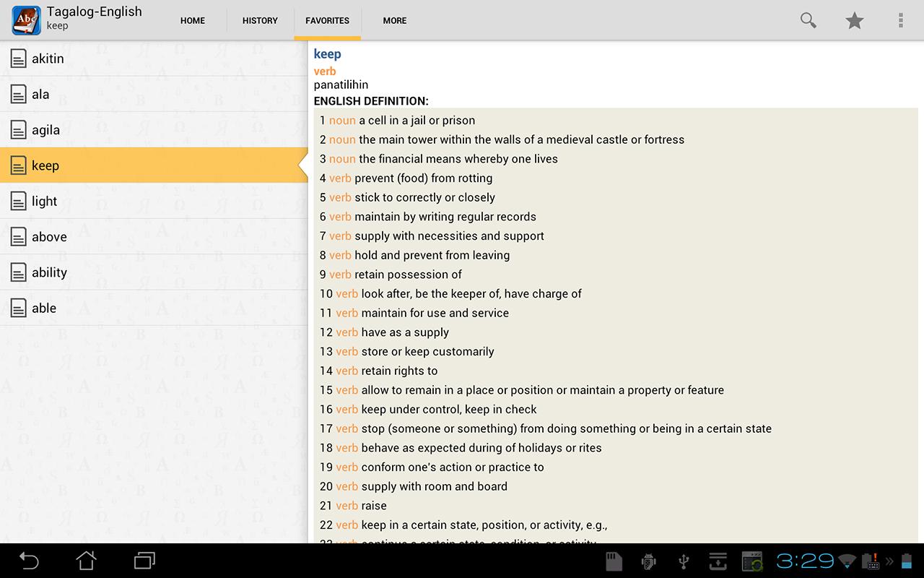
Task: Open the three-dot overflow menu
Action: (900, 20)
